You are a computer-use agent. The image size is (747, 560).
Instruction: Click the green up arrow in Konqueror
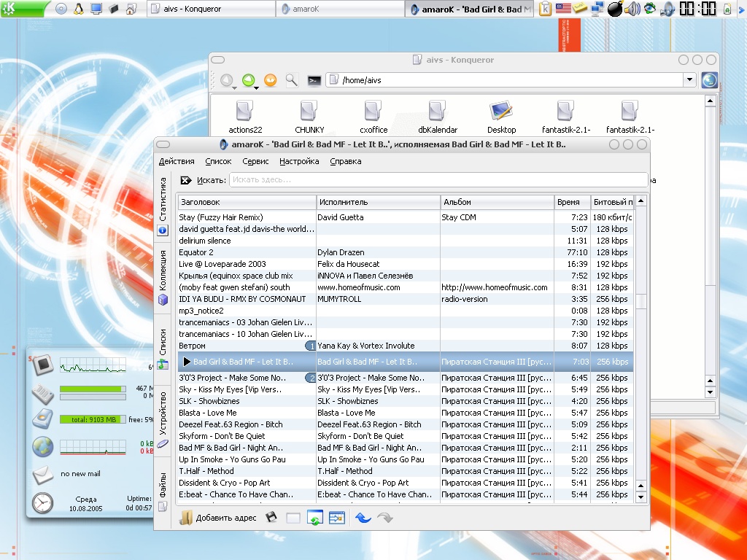point(248,80)
